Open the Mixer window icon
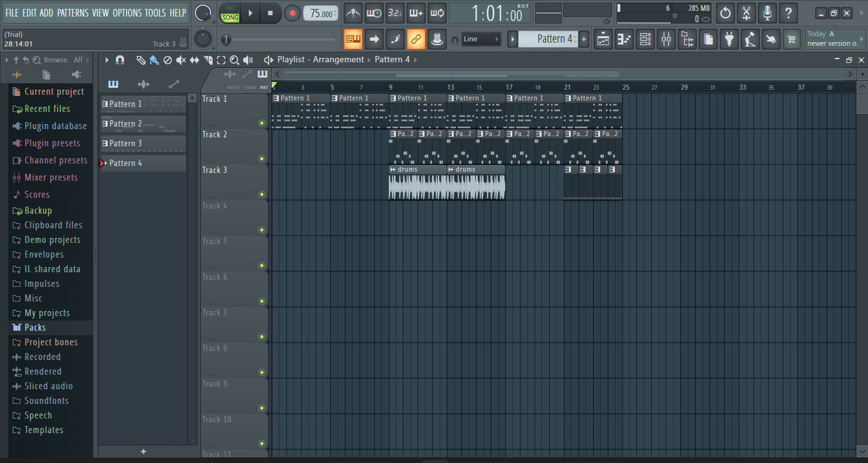Viewport: 868px width, 463px height. (x=666, y=39)
